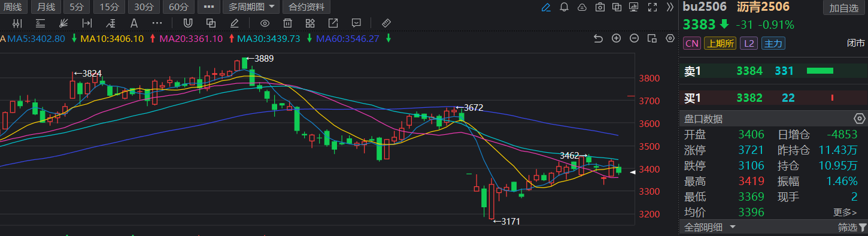Add to watchlist with 加自选
Viewport: 868px width, 236px height.
click(x=843, y=8)
